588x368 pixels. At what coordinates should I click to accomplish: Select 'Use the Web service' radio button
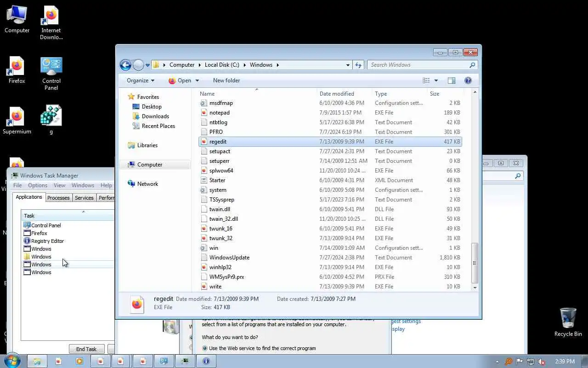click(x=205, y=348)
